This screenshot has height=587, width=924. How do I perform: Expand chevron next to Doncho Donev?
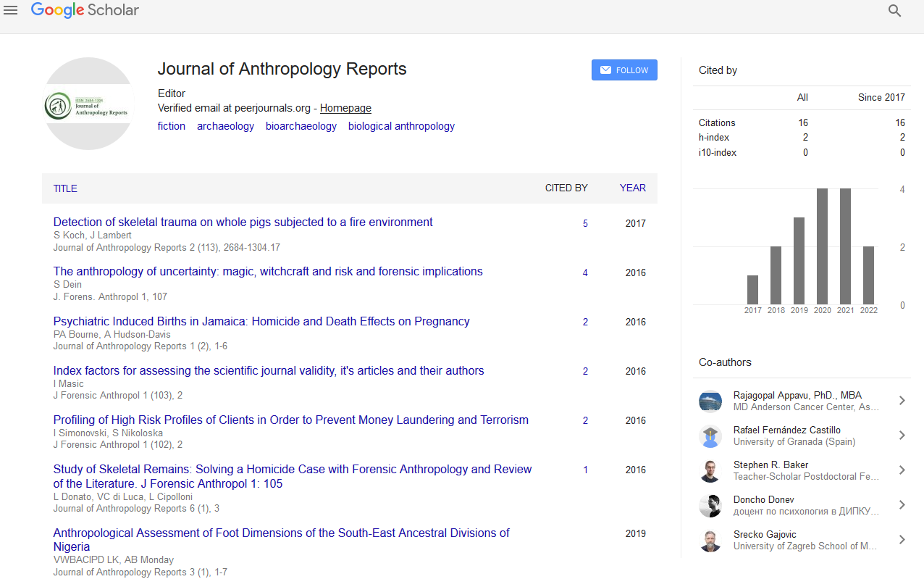coord(902,505)
